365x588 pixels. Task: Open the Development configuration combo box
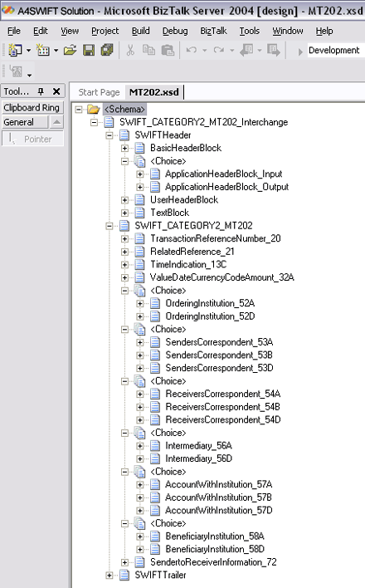pos(336,50)
